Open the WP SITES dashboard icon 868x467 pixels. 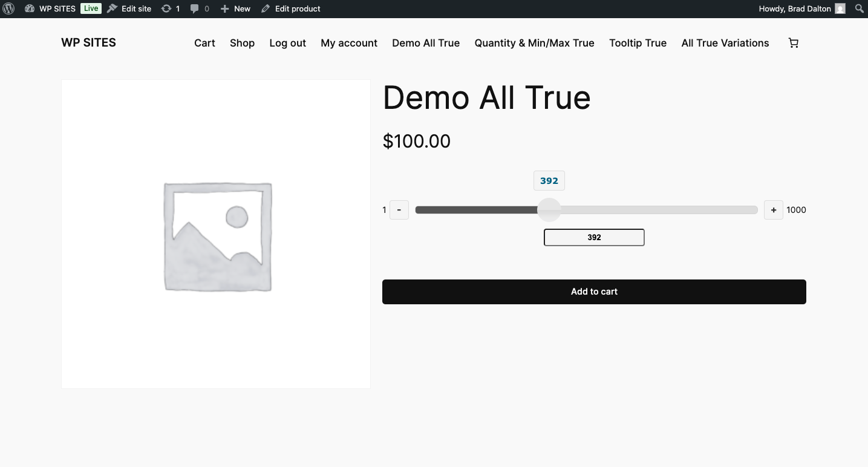(30, 8)
